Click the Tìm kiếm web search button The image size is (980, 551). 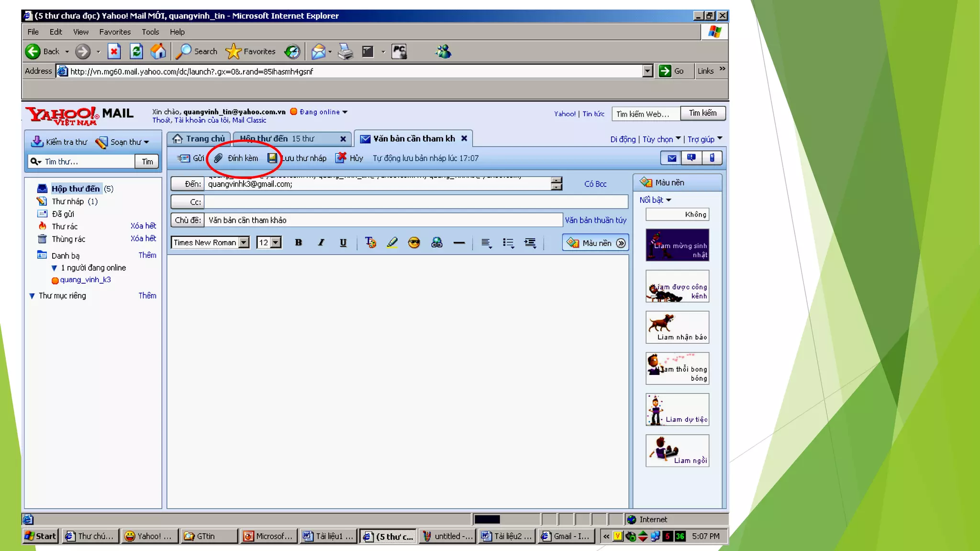702,113
